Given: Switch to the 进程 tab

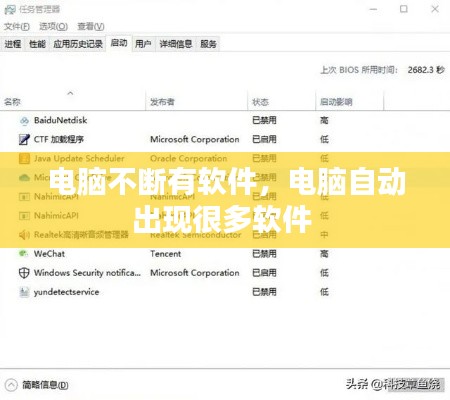Looking at the screenshot, I should point(13,44).
